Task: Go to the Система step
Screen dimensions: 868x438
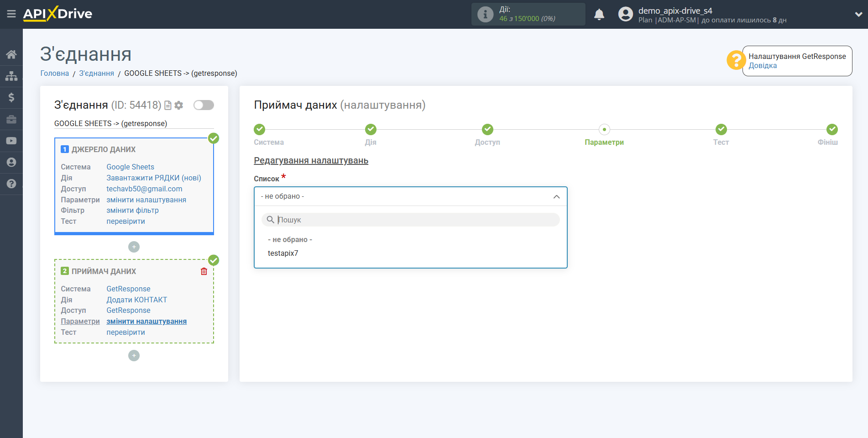Action: pos(260,129)
